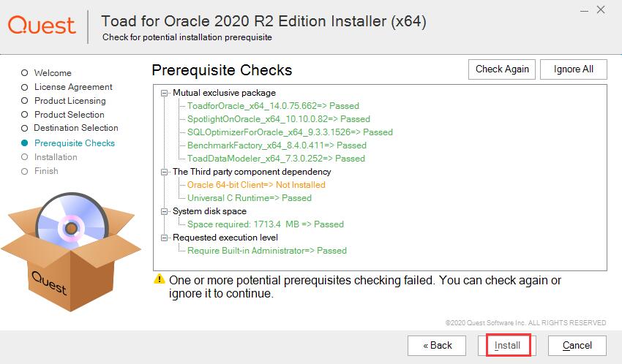Open the Product Licensing step
The image size is (622, 364).
(x=70, y=101)
